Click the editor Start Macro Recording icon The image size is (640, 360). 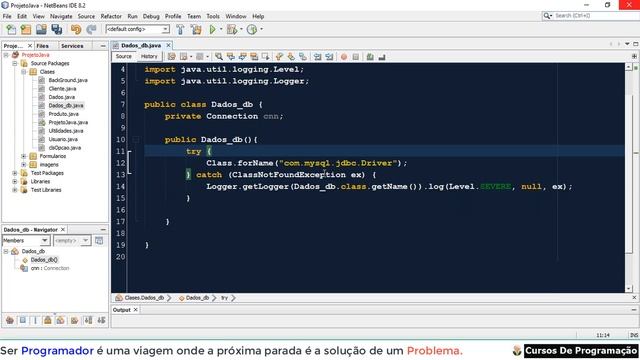(344, 57)
